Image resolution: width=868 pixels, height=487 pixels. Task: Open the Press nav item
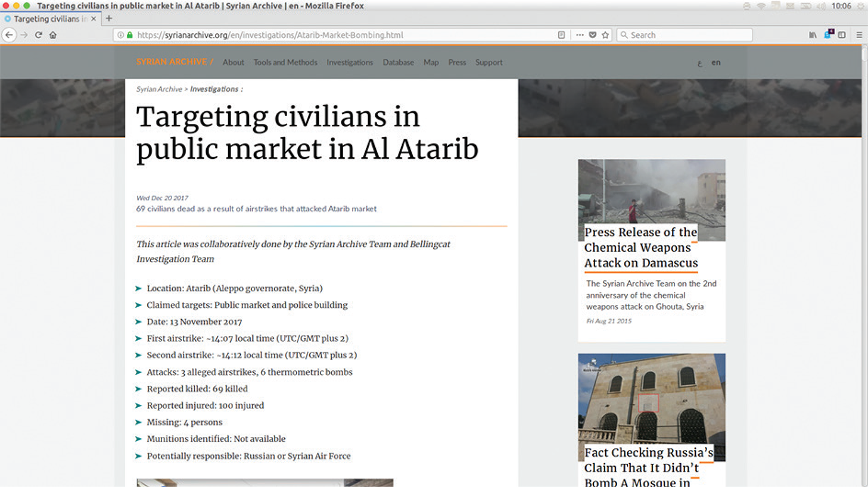pyautogui.click(x=457, y=62)
